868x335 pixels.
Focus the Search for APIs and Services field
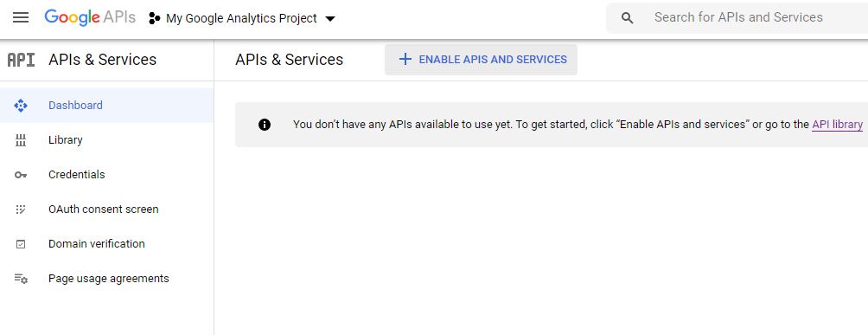pyautogui.click(x=738, y=17)
